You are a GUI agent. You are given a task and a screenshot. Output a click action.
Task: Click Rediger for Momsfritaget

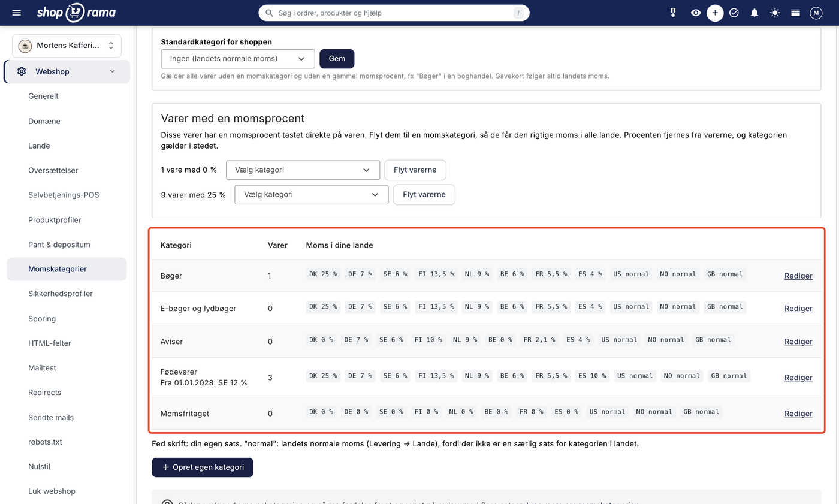[x=798, y=413]
